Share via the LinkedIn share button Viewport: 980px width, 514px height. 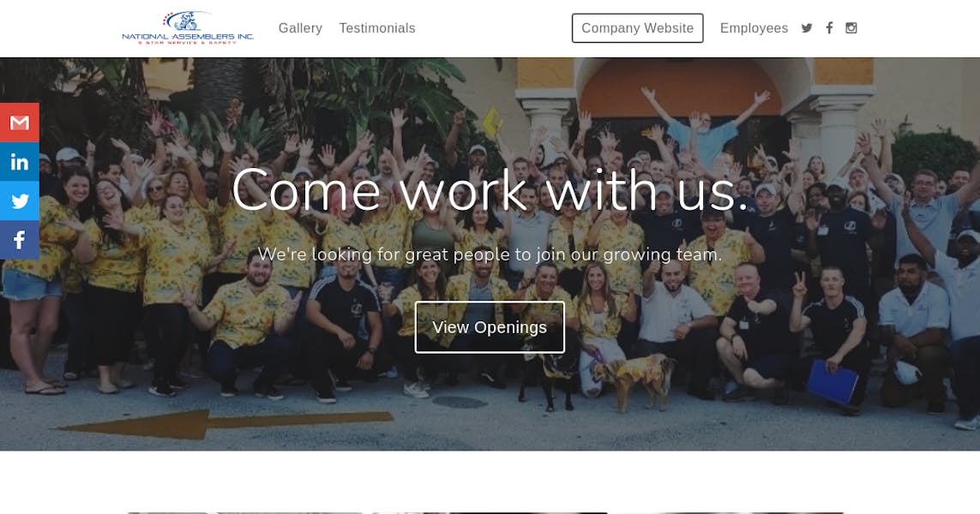tap(20, 162)
